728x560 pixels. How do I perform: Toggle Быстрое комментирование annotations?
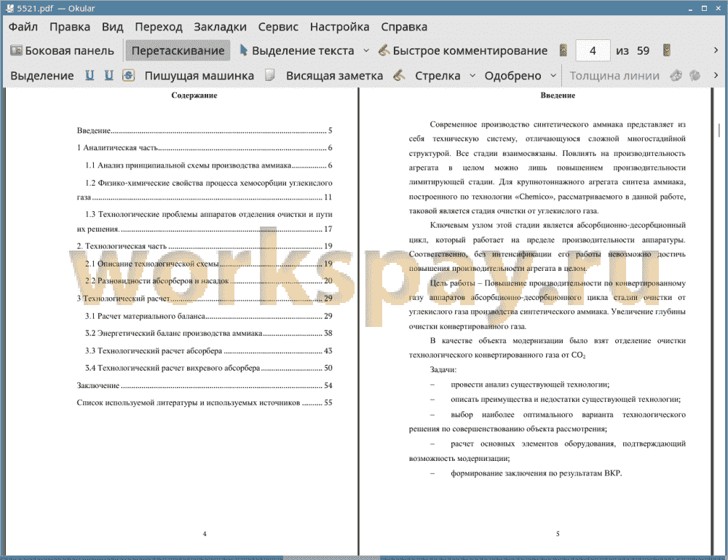[x=463, y=51]
